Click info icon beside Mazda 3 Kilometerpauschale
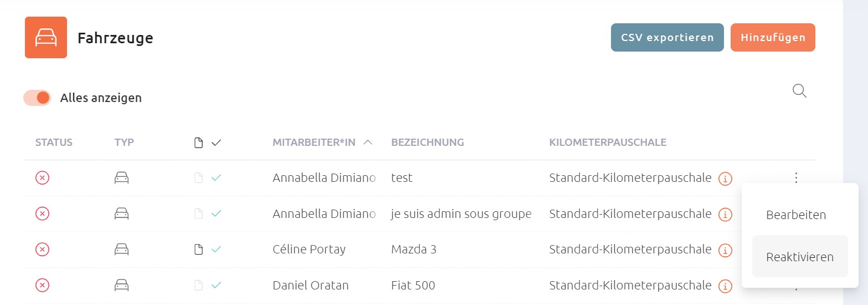Screen dimensions: 868x305 click(725, 250)
